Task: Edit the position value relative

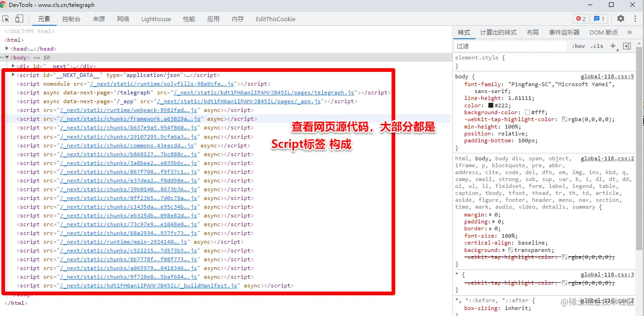Action: coord(511,134)
